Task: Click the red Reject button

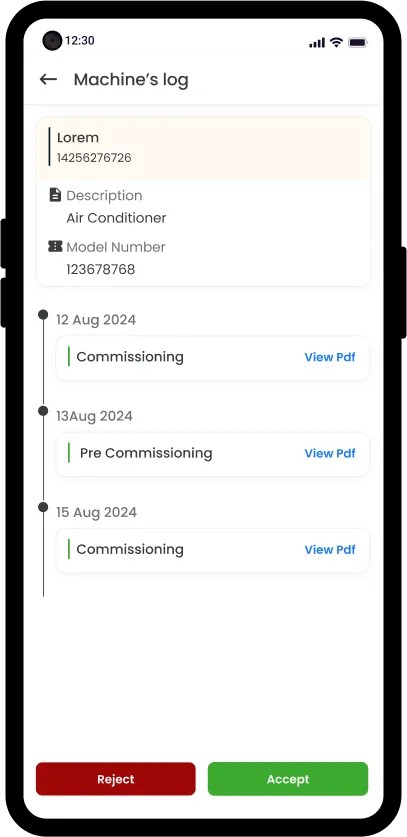Action: coord(116,779)
